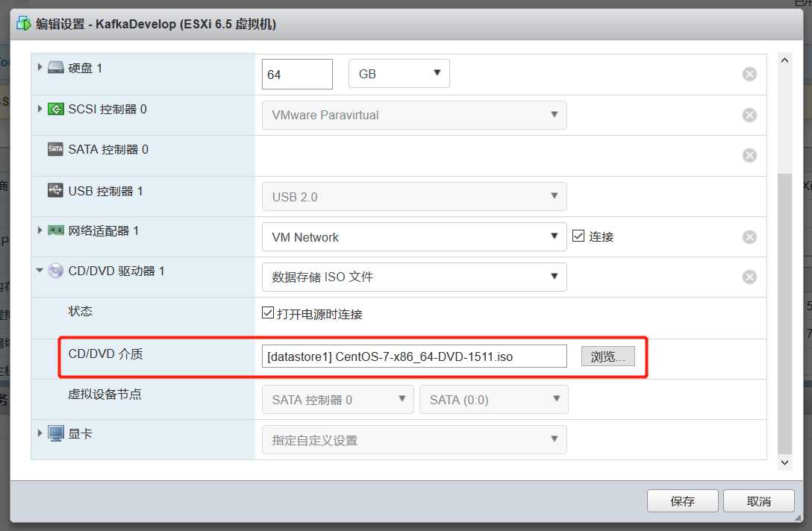Click the VM icon in dialog title
Viewport: 812px width, 531px height.
pos(23,23)
